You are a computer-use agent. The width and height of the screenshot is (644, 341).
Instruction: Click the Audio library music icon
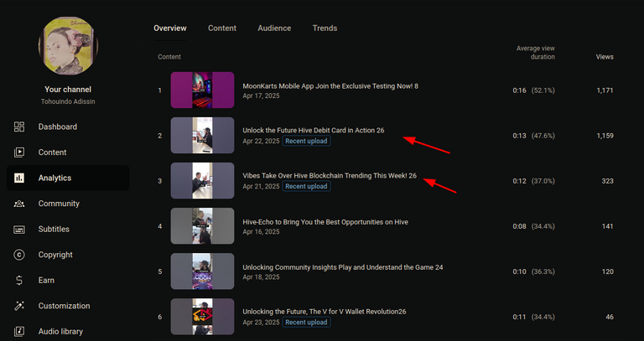pos(19,331)
